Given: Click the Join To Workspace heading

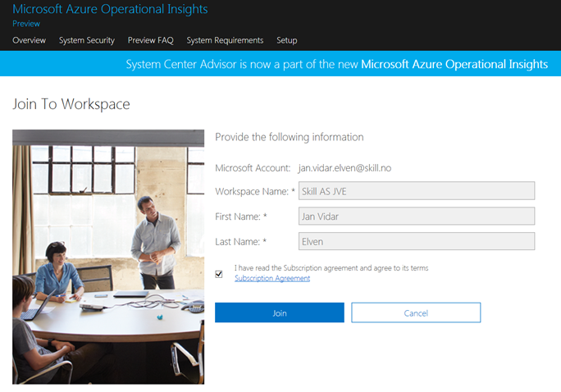Looking at the screenshot, I should (71, 104).
